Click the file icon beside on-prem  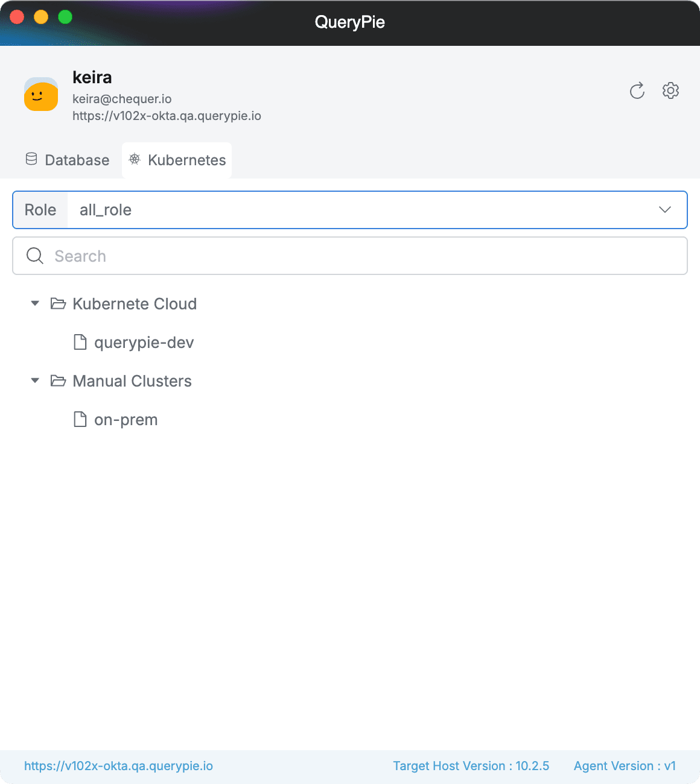tap(80, 419)
